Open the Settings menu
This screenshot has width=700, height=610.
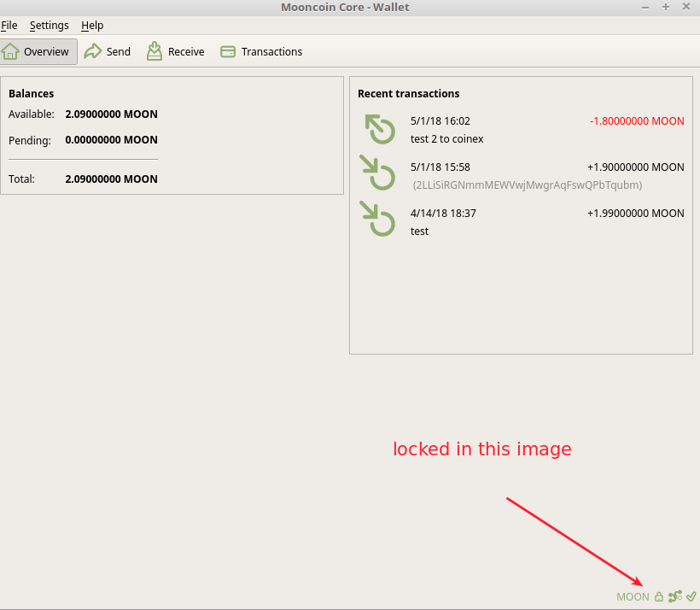(x=50, y=26)
